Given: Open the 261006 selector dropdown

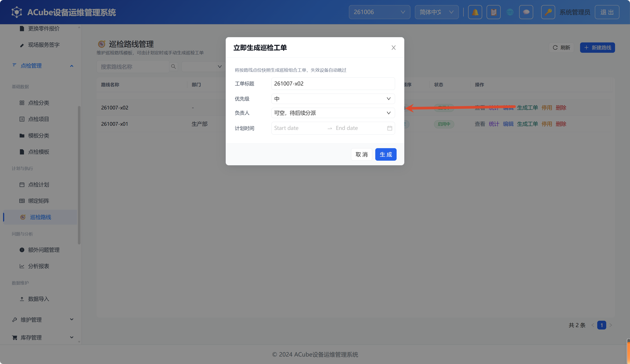Looking at the screenshot, I should click(379, 12).
